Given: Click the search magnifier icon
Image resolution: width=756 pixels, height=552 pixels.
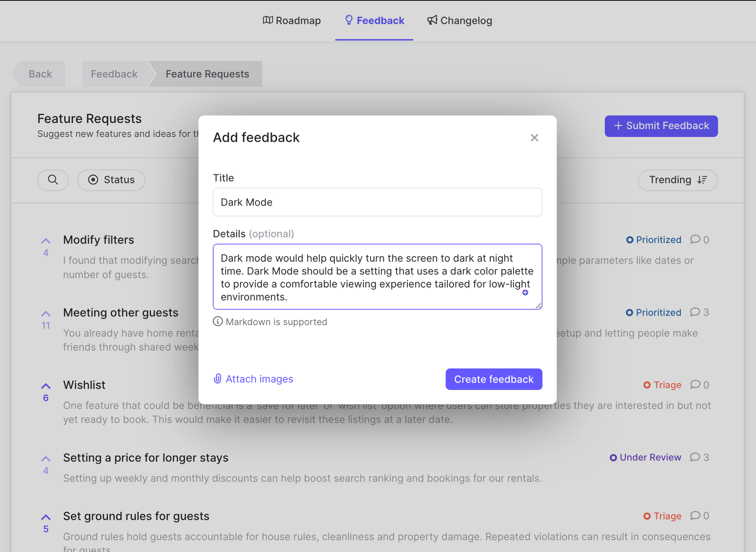Looking at the screenshot, I should tap(53, 180).
